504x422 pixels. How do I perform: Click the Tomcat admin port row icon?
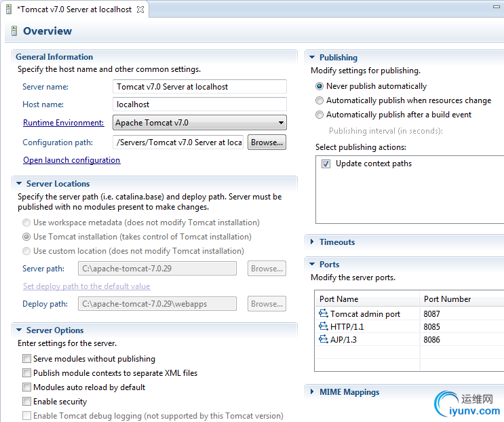(324, 313)
